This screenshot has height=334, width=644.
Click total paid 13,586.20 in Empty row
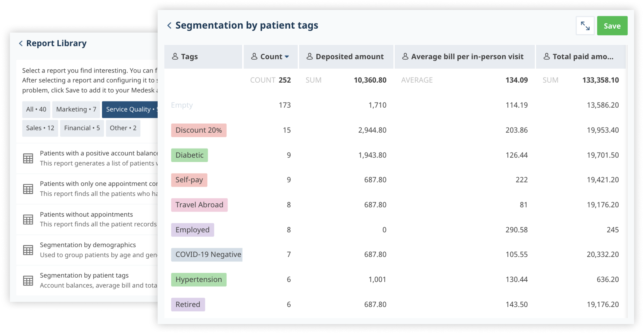tap(603, 105)
